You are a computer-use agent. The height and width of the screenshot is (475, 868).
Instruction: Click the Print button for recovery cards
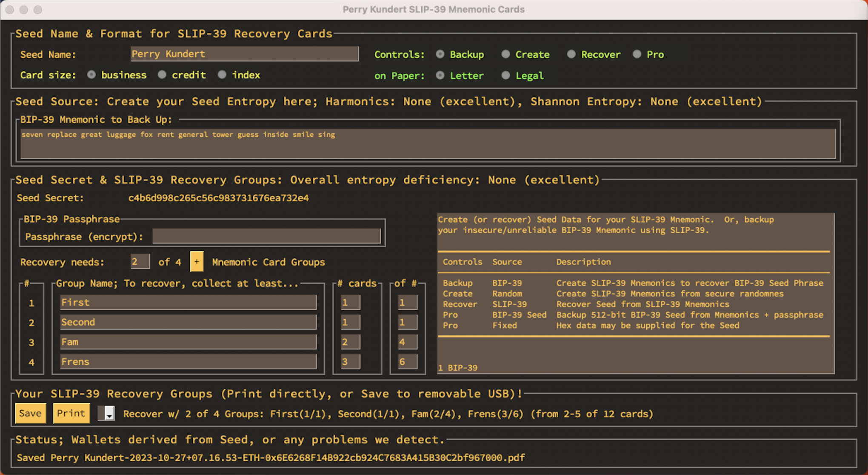(69, 413)
